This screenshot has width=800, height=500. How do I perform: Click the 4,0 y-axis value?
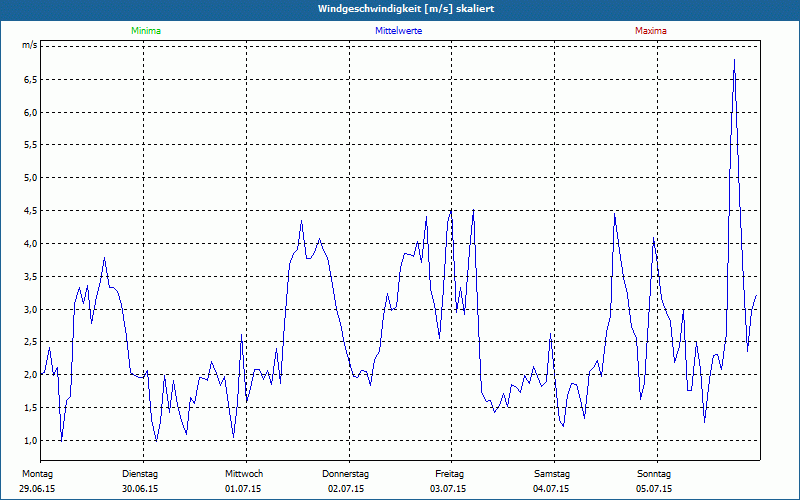[31, 243]
